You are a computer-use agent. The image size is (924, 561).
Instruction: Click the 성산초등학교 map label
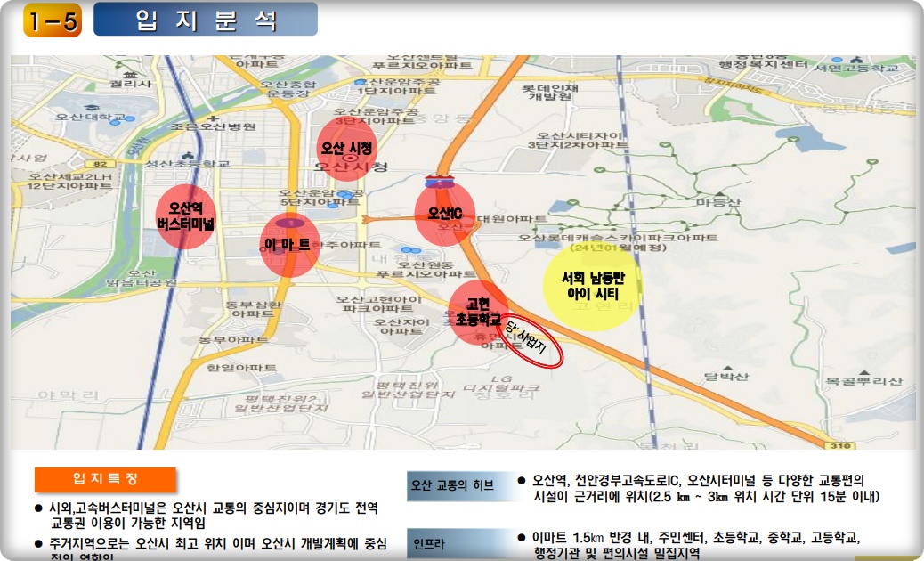tap(188, 163)
